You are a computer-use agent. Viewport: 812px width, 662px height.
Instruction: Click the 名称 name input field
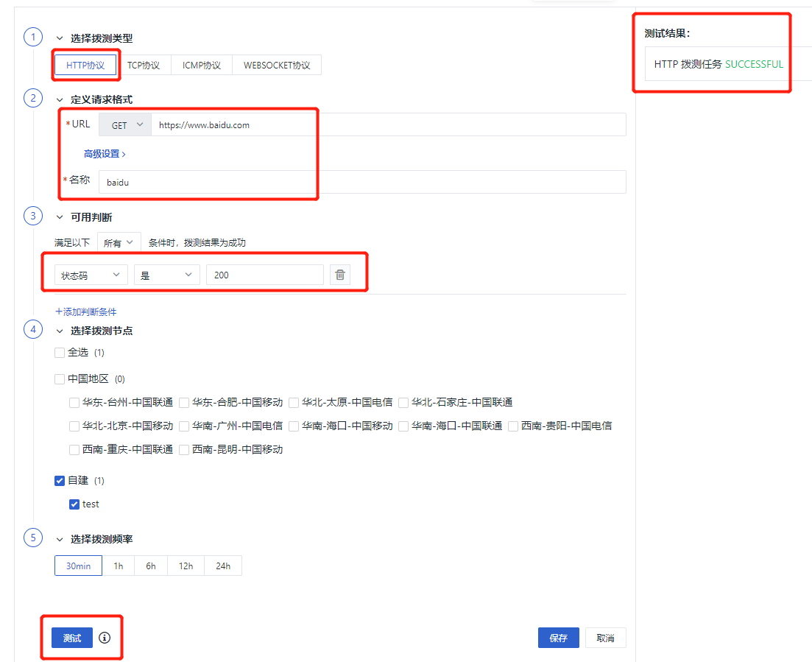(362, 182)
